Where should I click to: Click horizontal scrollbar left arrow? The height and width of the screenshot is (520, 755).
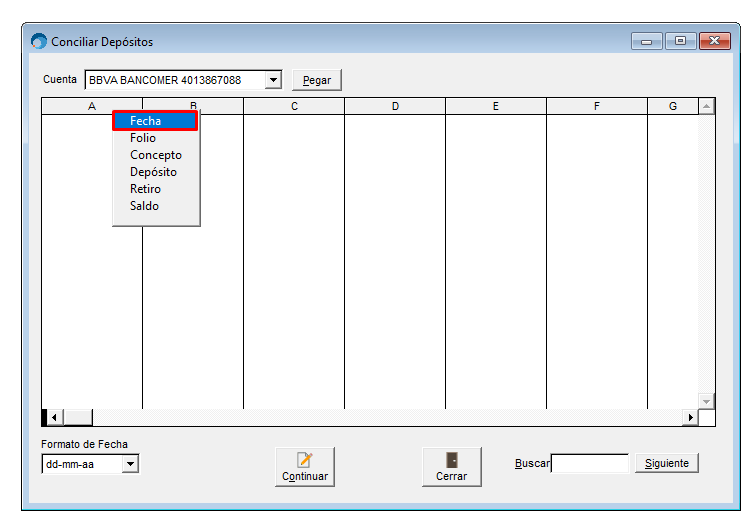click(54, 417)
